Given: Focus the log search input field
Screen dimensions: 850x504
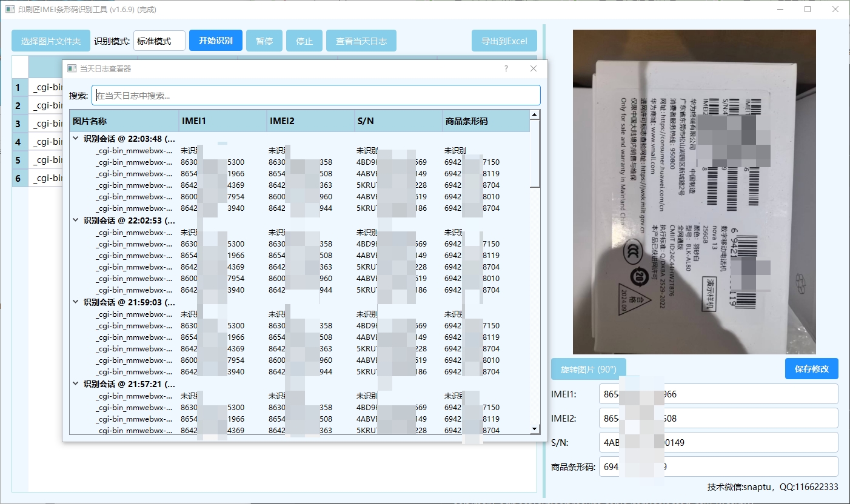Looking at the screenshot, I should 315,95.
